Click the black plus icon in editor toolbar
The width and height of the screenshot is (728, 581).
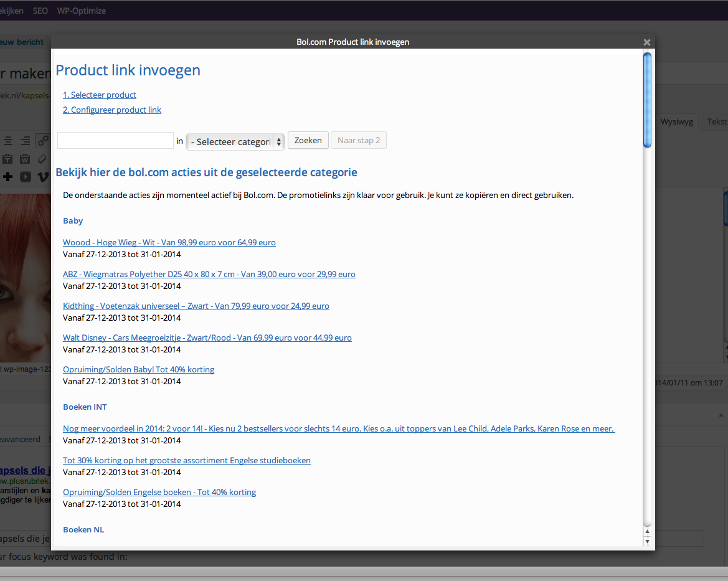(x=7, y=176)
